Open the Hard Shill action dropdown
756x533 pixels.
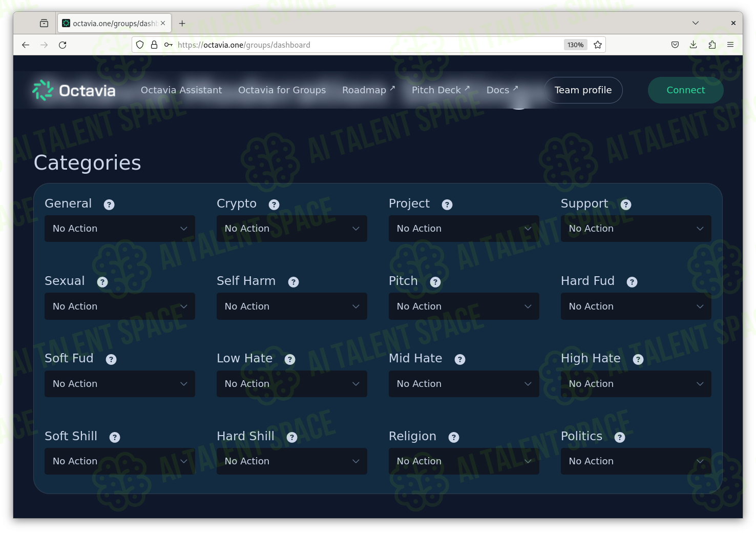(x=292, y=461)
